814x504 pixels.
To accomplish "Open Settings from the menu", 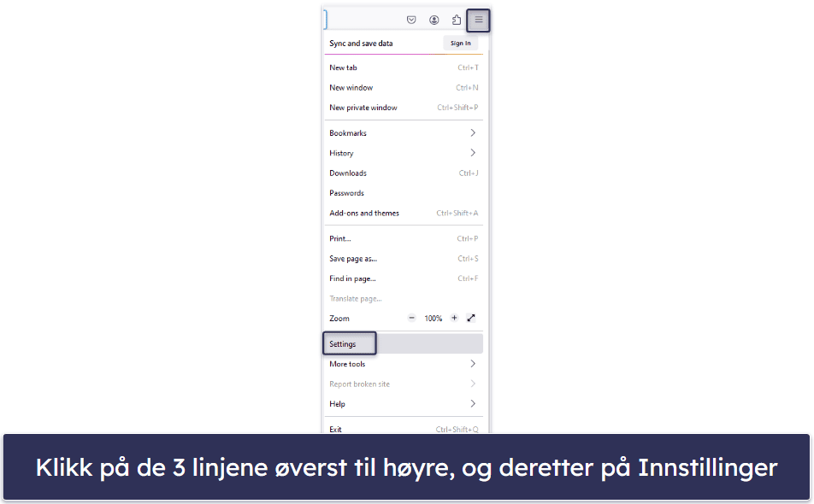I will click(404, 343).
